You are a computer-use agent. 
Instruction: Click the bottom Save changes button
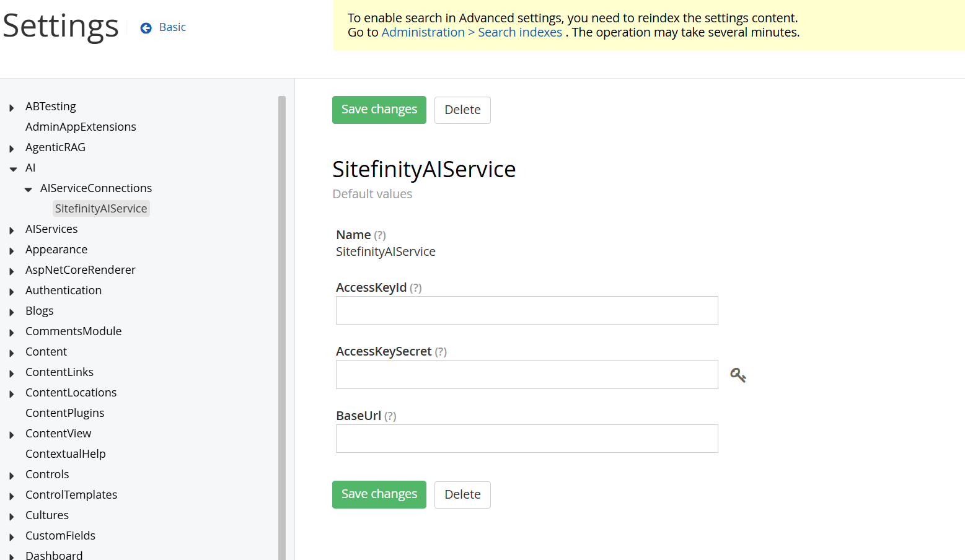[x=379, y=494]
